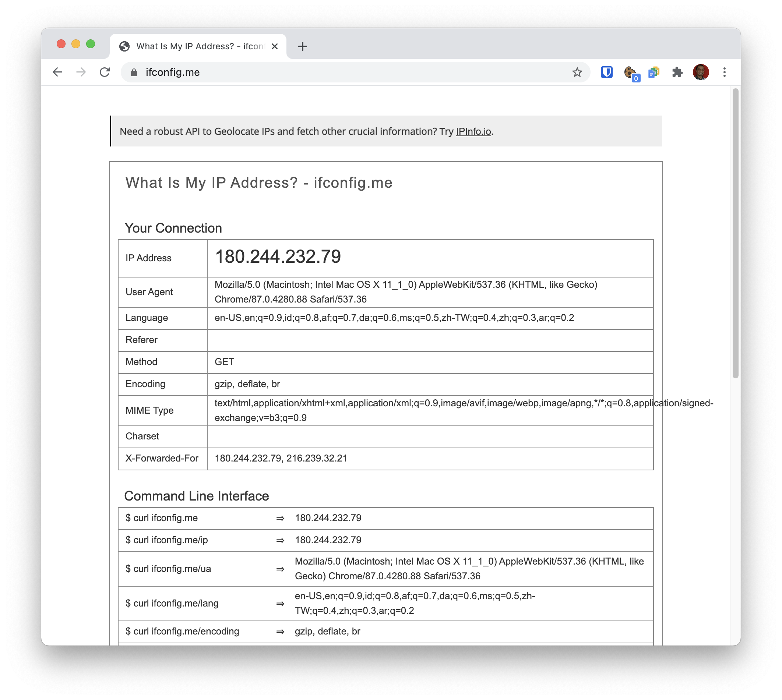Screen dimensions: 782x700
Task: Click the 'X-Forwarded-For' row label
Action: tap(162, 458)
